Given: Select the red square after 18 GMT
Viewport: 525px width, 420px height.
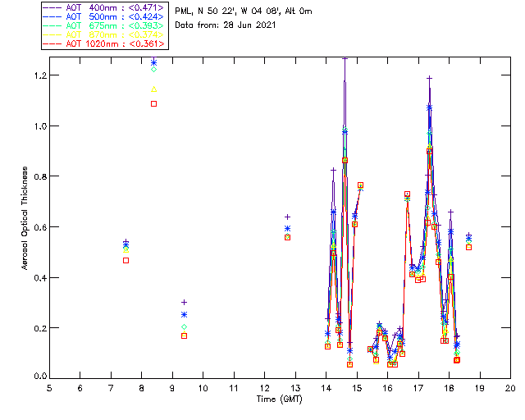Looking at the screenshot, I should (468, 247).
